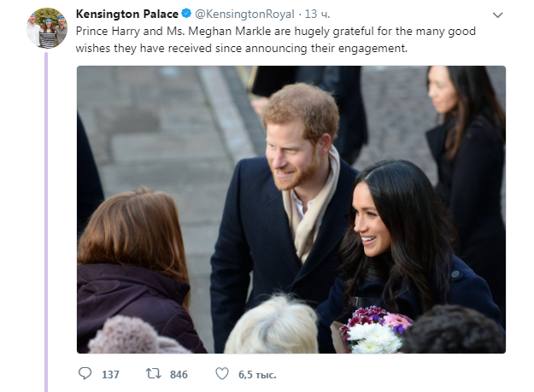
Task: Like the tweet with the heart icon
Action: coord(221,374)
